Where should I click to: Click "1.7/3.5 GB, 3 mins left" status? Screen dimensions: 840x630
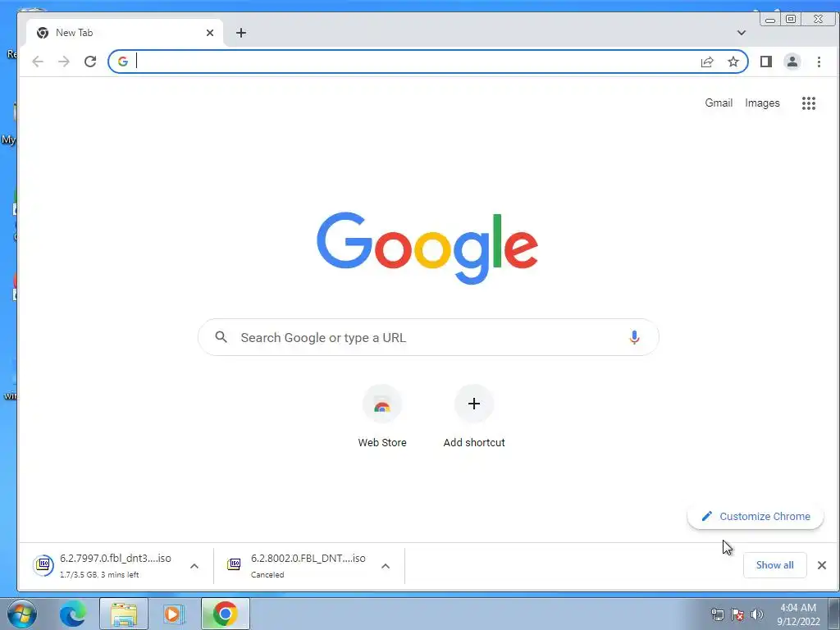99,575
